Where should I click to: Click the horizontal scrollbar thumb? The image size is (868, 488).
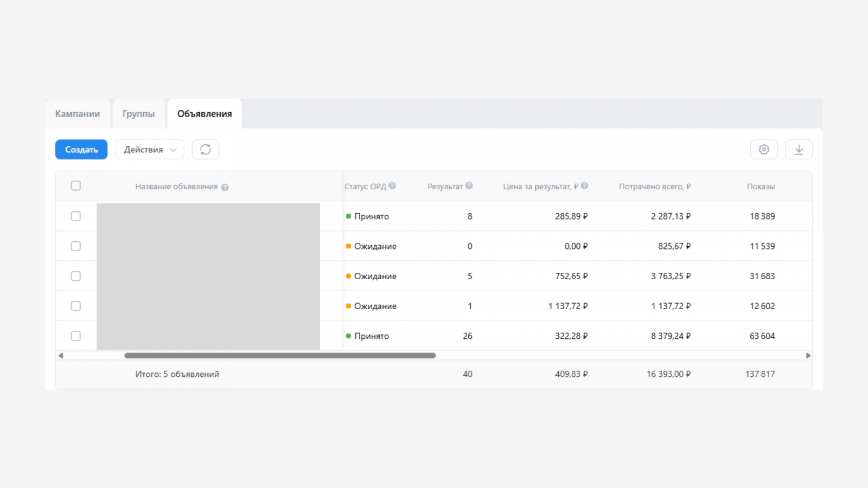tap(280, 356)
